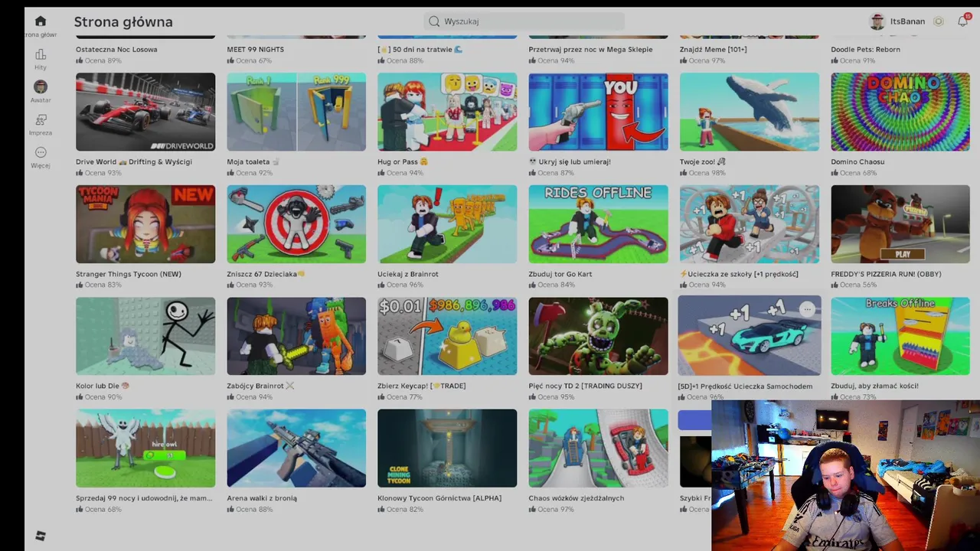Open the Hity charts sidebar icon
This screenshot has height=551, width=980.
(x=41, y=54)
